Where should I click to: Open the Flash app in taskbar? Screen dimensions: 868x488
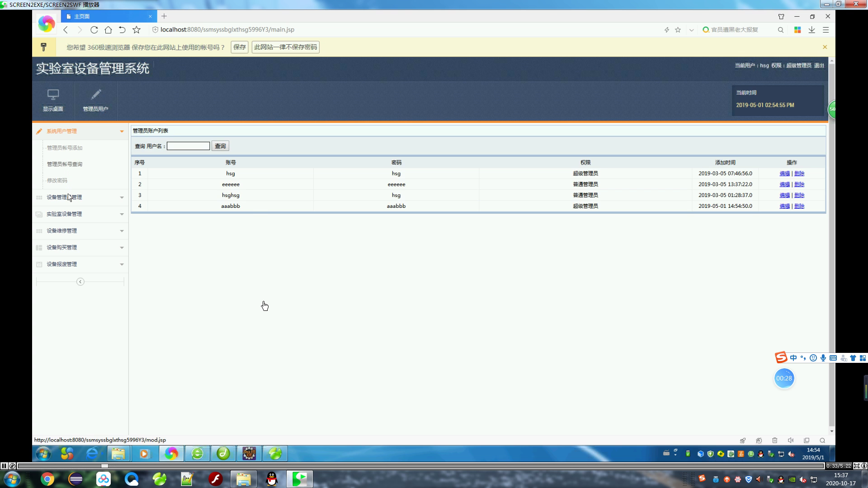click(x=216, y=479)
